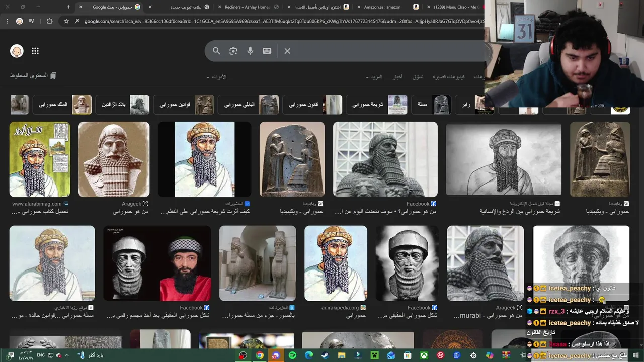Start voice search with the microphone
The image size is (644, 362).
[250, 51]
